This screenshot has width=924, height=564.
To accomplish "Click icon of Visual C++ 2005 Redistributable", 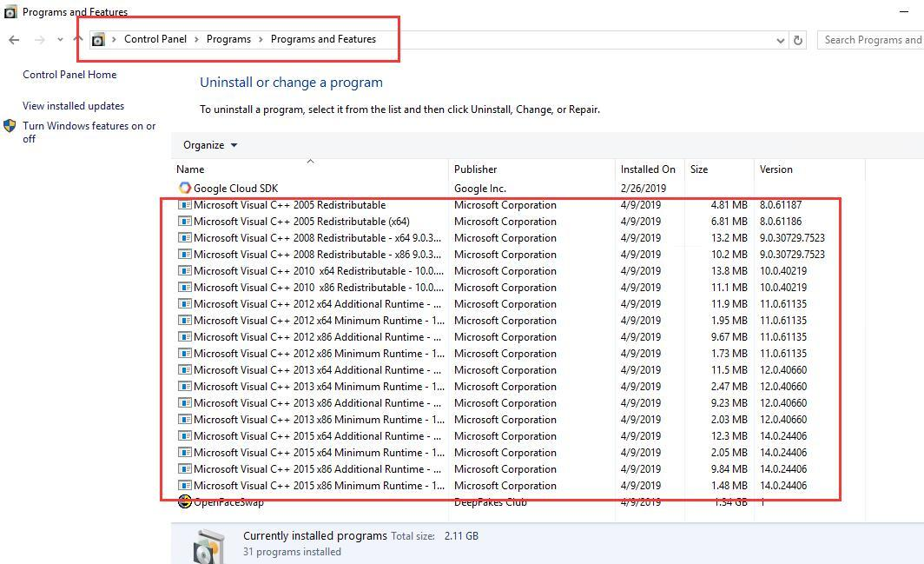I will point(184,205).
